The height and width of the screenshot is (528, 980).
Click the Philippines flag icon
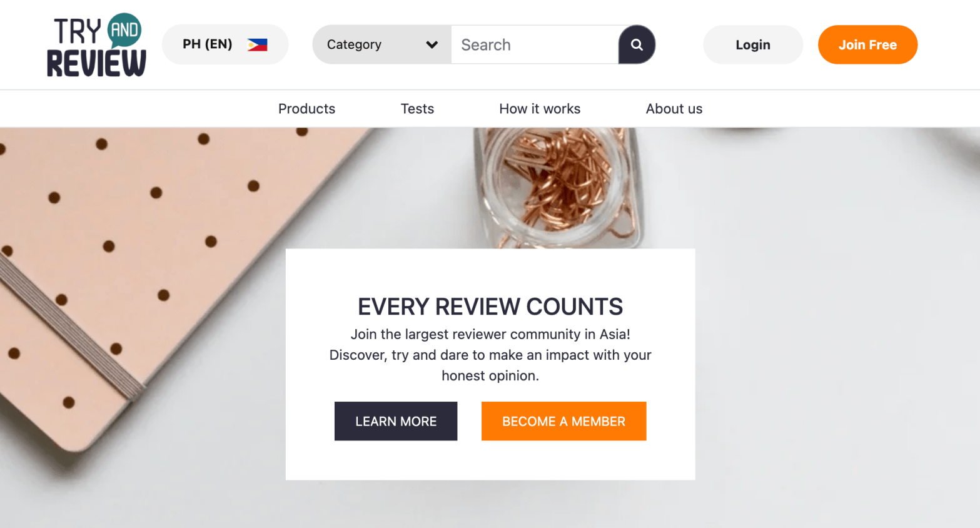(257, 44)
